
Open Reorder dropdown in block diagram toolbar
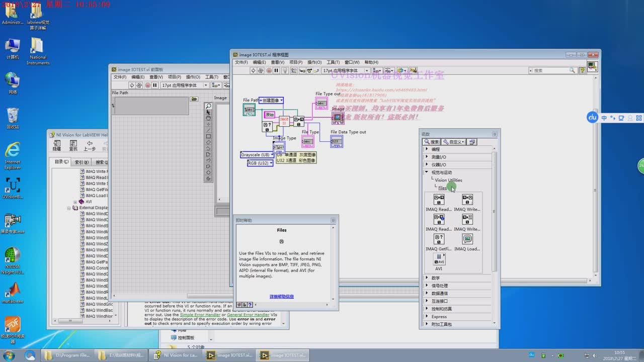pos(402,70)
